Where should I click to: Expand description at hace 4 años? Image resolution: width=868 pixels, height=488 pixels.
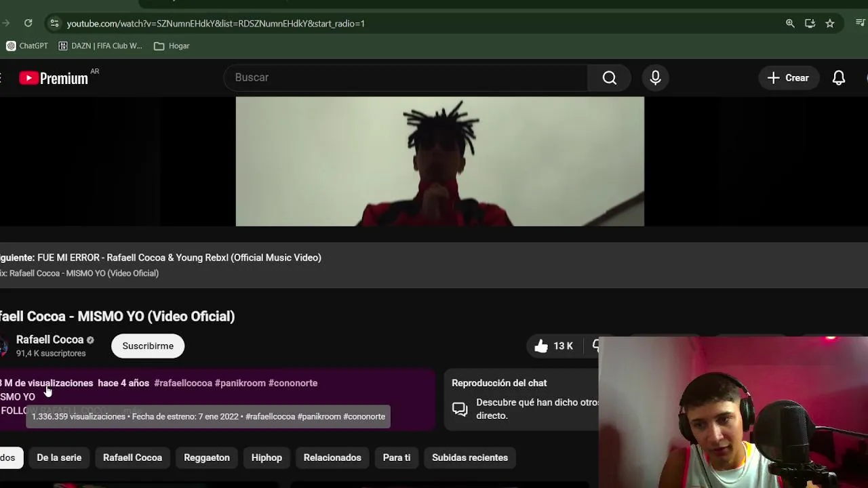click(x=123, y=383)
